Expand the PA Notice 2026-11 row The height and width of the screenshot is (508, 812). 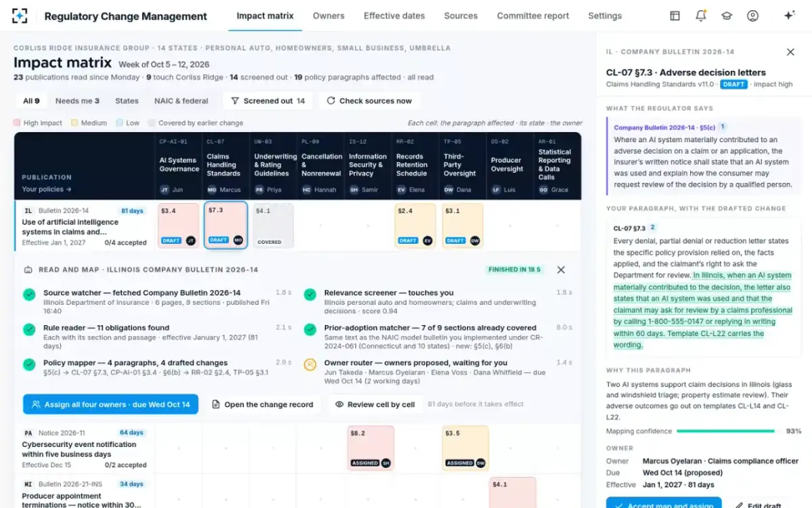(x=85, y=448)
